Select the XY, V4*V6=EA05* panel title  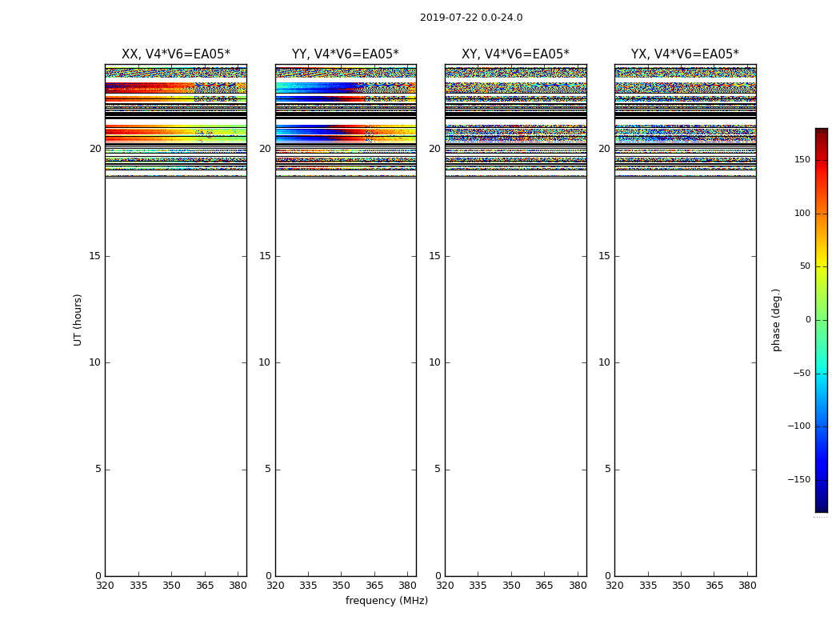(515, 54)
